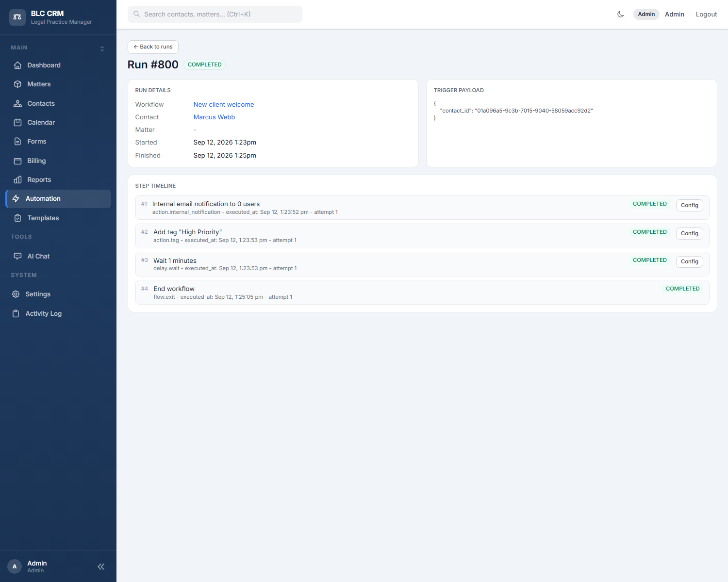This screenshot has width=728, height=582.
Task: Click the action.internal_notification detail line
Action: pos(245,212)
